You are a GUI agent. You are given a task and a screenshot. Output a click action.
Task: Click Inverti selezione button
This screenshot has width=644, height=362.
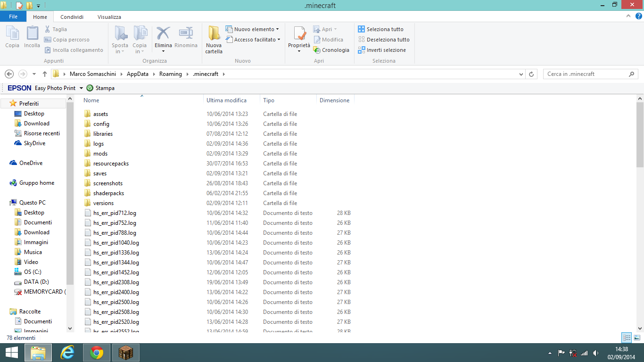(382, 50)
